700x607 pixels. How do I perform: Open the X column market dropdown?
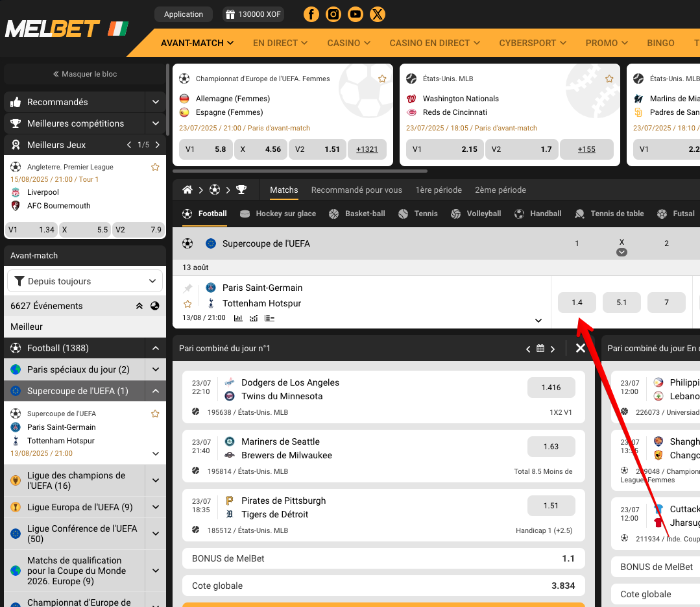(x=622, y=253)
